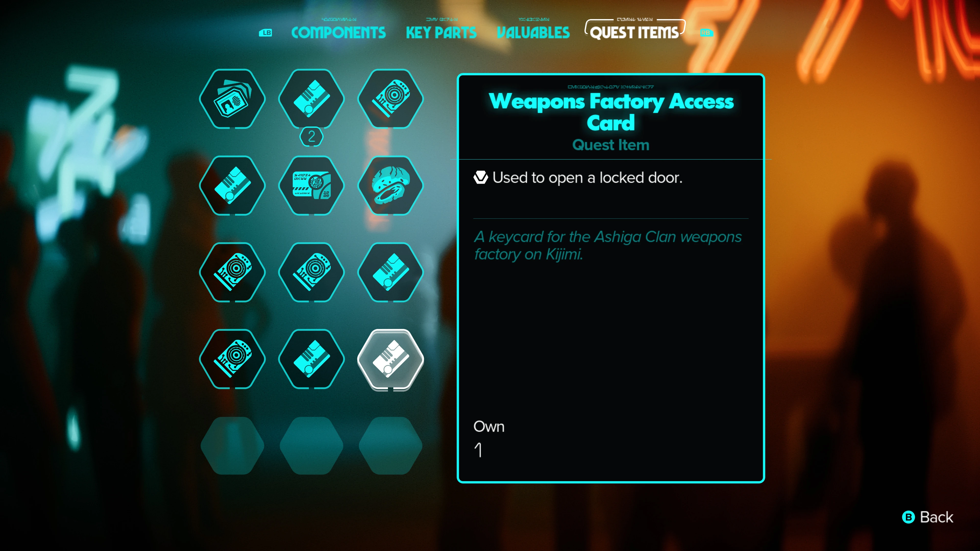Click the Weapons Factory Access Card title
Image resolution: width=980 pixels, height=551 pixels.
[x=611, y=112]
